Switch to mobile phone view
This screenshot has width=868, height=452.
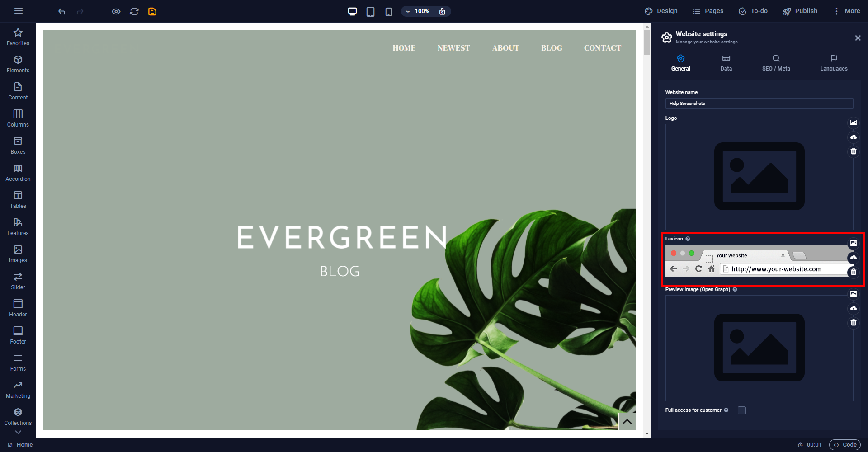click(388, 11)
